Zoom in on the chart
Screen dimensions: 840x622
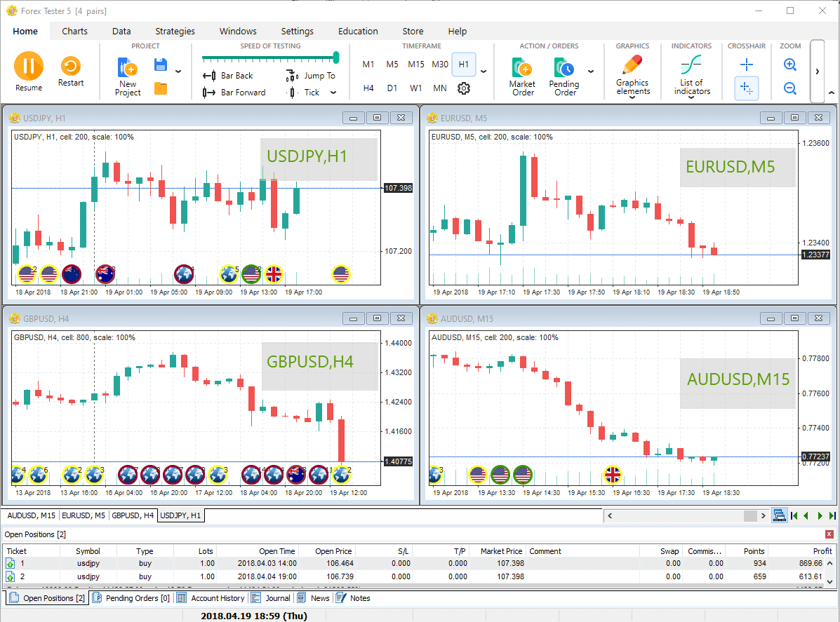click(x=790, y=64)
